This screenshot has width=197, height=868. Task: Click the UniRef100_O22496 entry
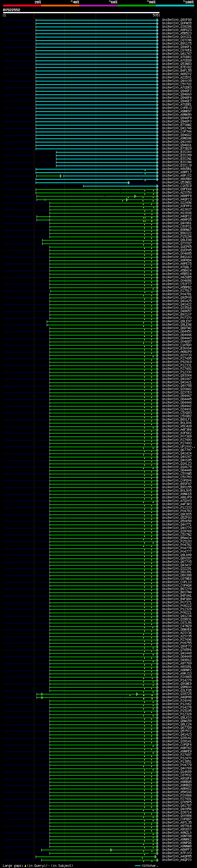click(x=176, y=203)
